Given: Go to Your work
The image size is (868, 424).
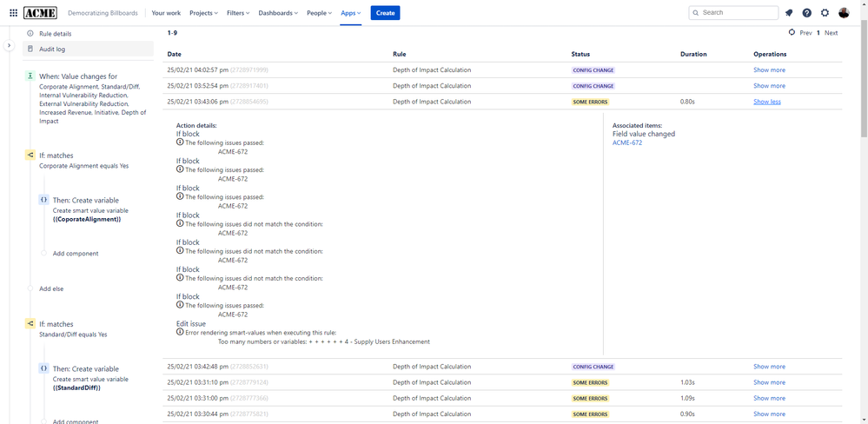Looking at the screenshot, I should coord(165,13).
